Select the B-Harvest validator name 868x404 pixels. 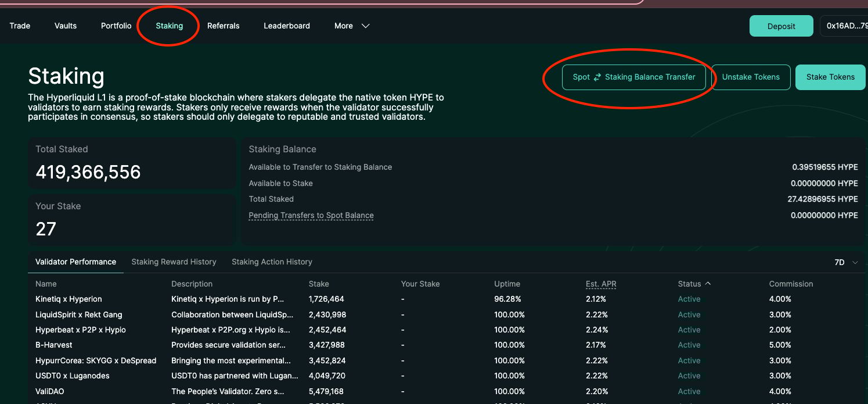pos(54,345)
